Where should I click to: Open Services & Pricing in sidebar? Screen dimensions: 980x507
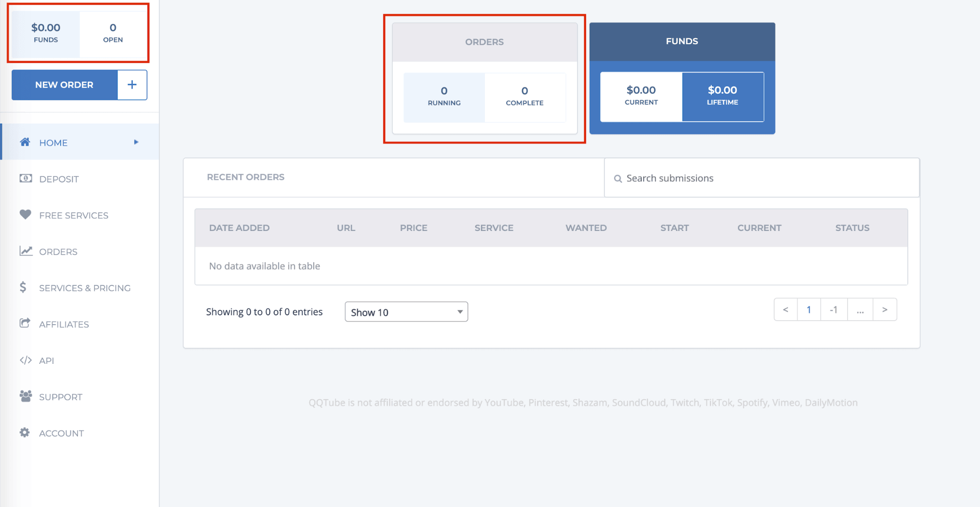click(x=80, y=288)
